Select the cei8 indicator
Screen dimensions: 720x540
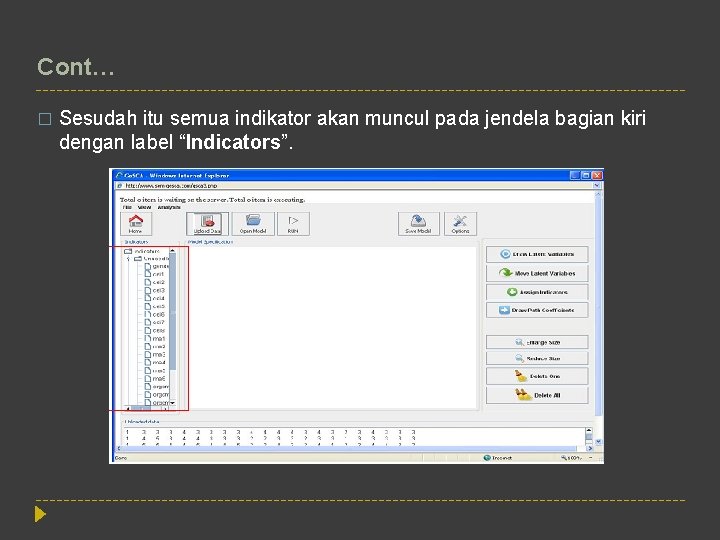(154, 331)
